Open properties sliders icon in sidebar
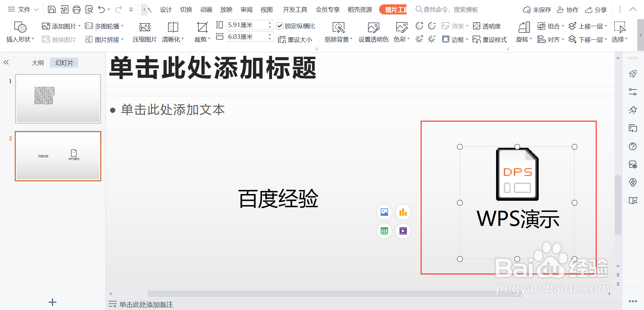The height and width of the screenshot is (310, 644). coord(633,92)
